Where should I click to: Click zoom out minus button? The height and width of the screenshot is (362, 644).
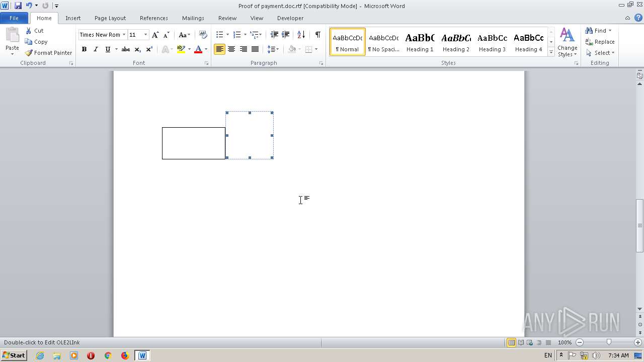pos(580,342)
